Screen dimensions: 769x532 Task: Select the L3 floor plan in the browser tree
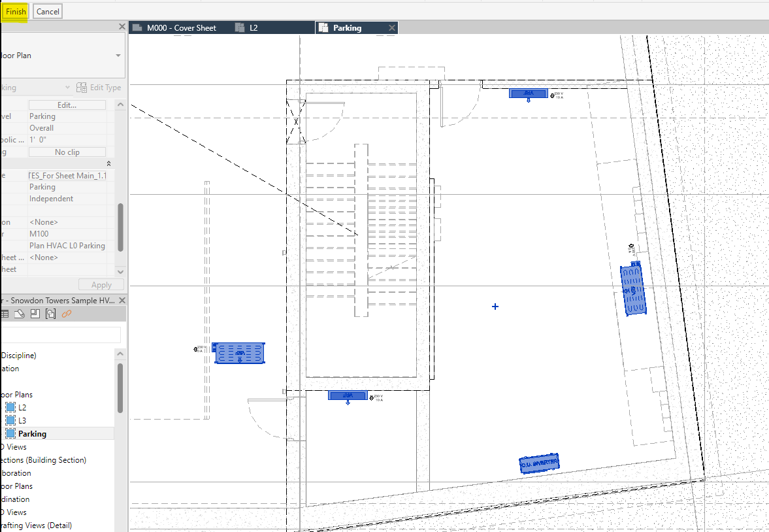22,421
